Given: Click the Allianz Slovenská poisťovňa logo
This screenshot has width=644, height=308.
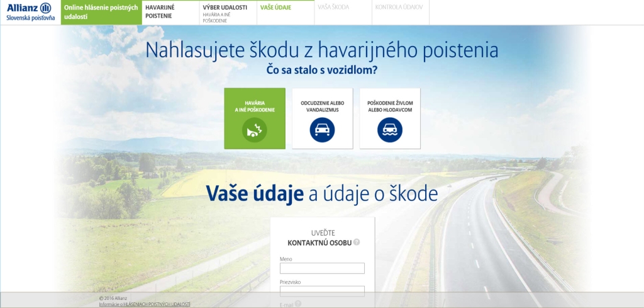Looking at the screenshot, I should tap(30, 12).
